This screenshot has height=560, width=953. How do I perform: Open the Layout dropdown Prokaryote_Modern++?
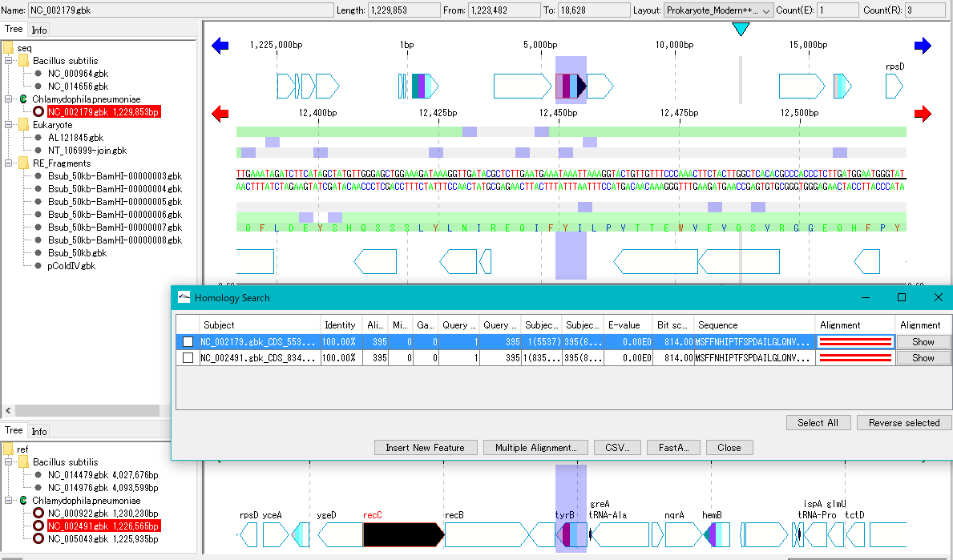point(718,10)
